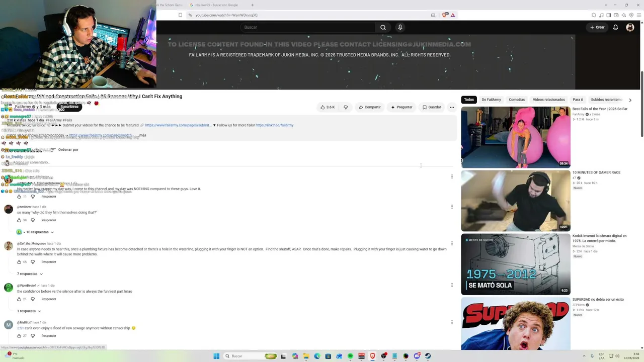Viewport: 644px width, 362px height.
Task: Click the 2:51 timestamp in @Mytlittz7 comment
Action: (x=20, y=328)
